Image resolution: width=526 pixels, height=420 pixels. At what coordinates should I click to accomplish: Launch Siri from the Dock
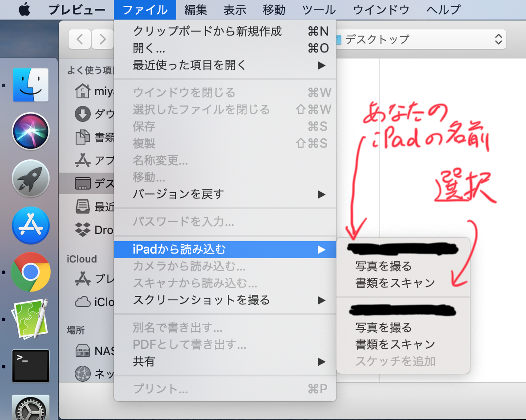coord(31,131)
